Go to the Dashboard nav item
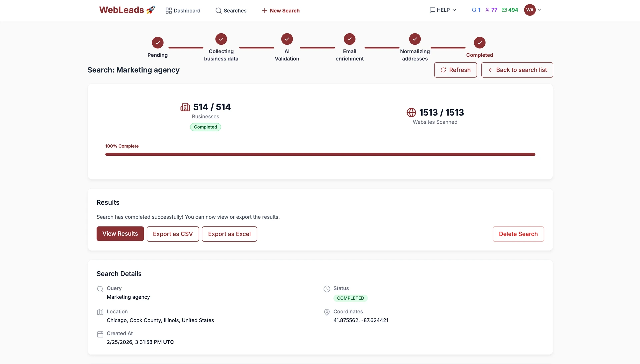This screenshot has width=640, height=364. click(183, 11)
